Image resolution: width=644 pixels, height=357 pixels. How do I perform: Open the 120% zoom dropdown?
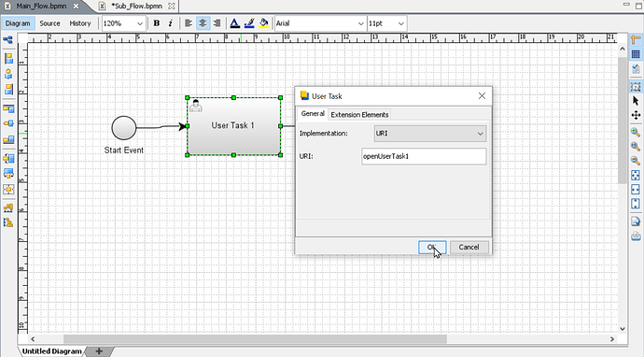(x=123, y=23)
